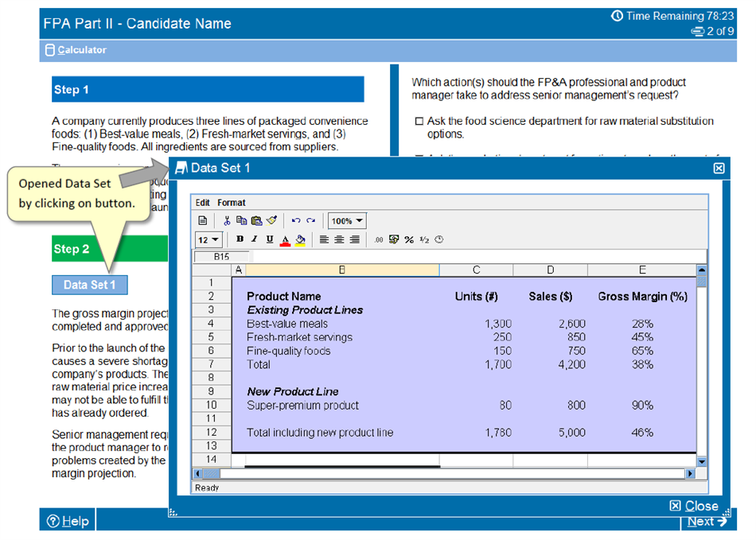This screenshot has width=756, height=540.
Task: Open the font size 12 dropdown
Action: coord(208,239)
